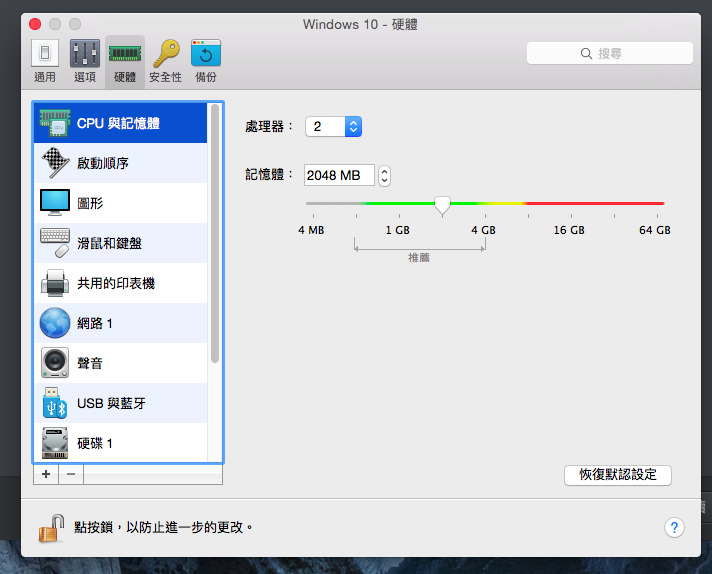Select 聲音 row label
712x574 pixels.
click(x=90, y=363)
